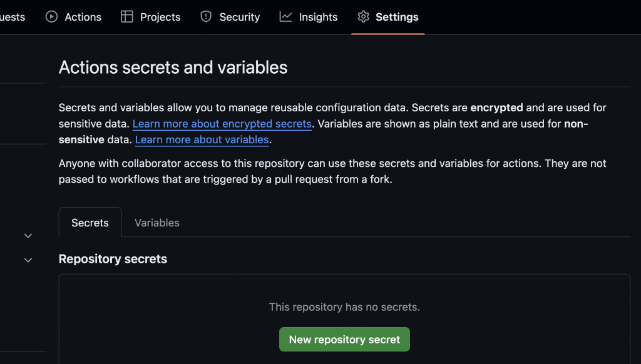
Task: Open 'Learn more about encrypted secrets' link
Action: pos(222,124)
